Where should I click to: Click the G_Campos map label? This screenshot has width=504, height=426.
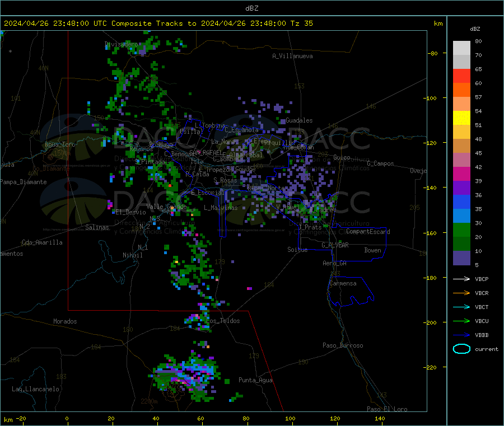pyautogui.click(x=381, y=163)
